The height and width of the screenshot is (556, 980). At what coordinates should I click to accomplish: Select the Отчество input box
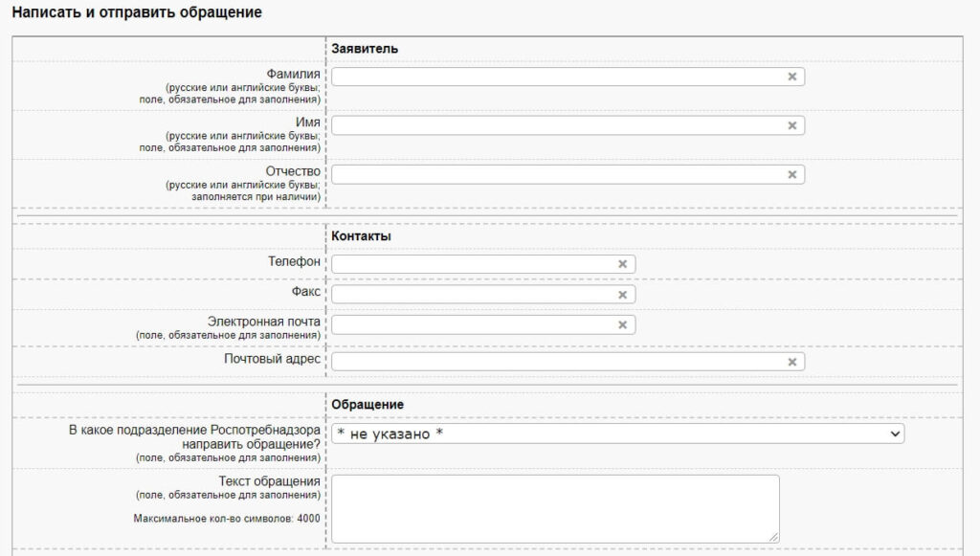click(x=555, y=174)
